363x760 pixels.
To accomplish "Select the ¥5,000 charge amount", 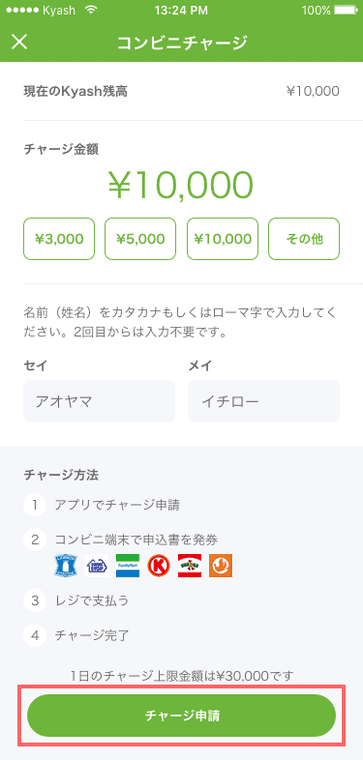I will pos(141,238).
